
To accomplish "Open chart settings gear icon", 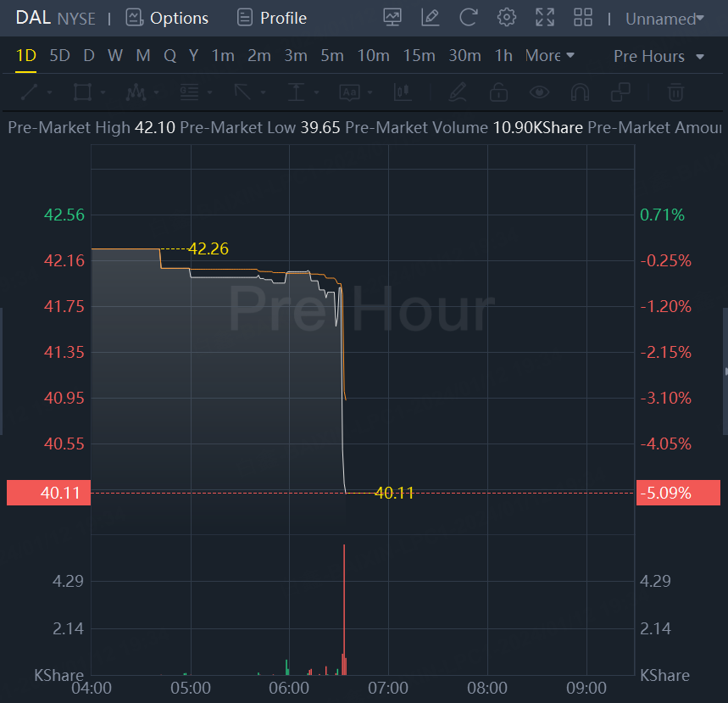I will [x=507, y=18].
